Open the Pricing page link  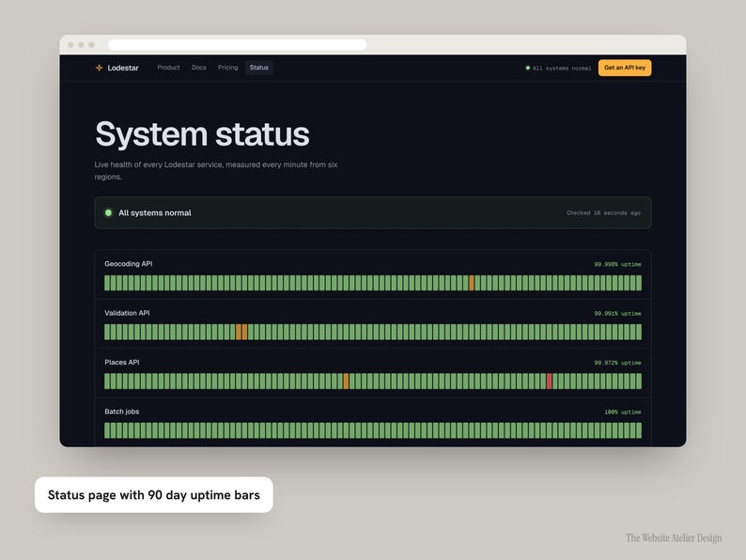coord(228,68)
